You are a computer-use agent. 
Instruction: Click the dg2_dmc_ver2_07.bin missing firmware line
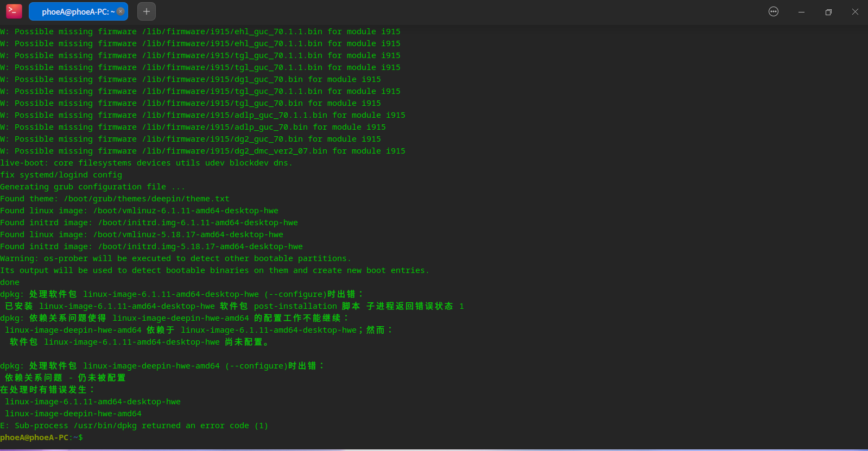[x=203, y=151]
